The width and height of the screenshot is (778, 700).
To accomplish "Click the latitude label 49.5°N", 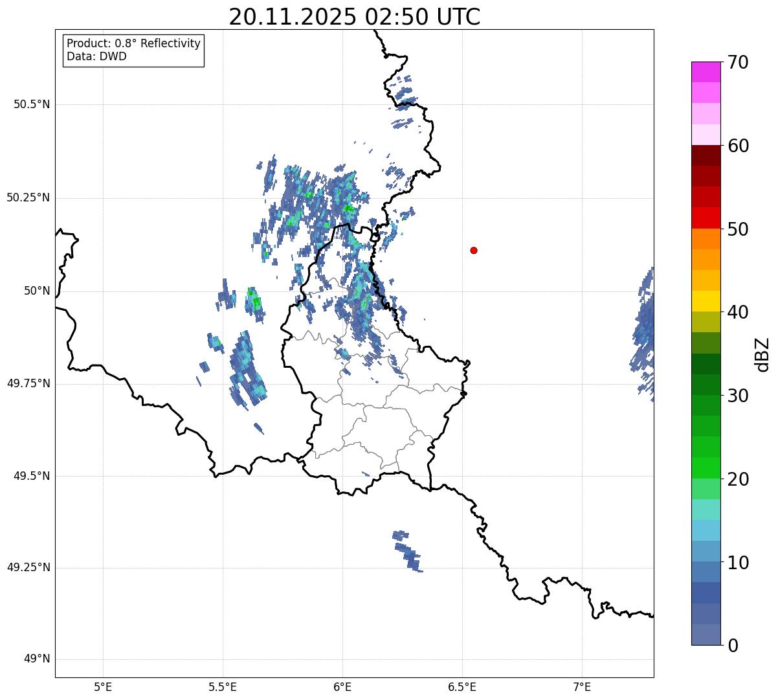I will (32, 476).
